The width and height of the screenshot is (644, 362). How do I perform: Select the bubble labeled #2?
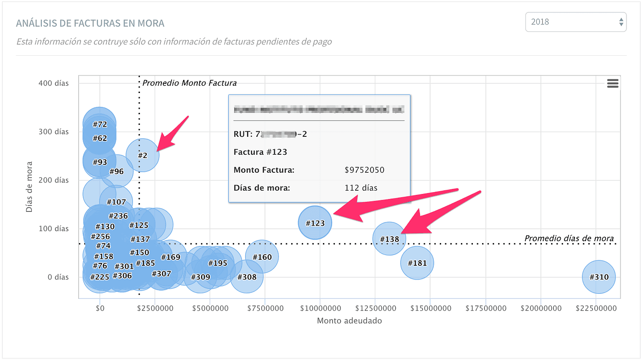[143, 155]
